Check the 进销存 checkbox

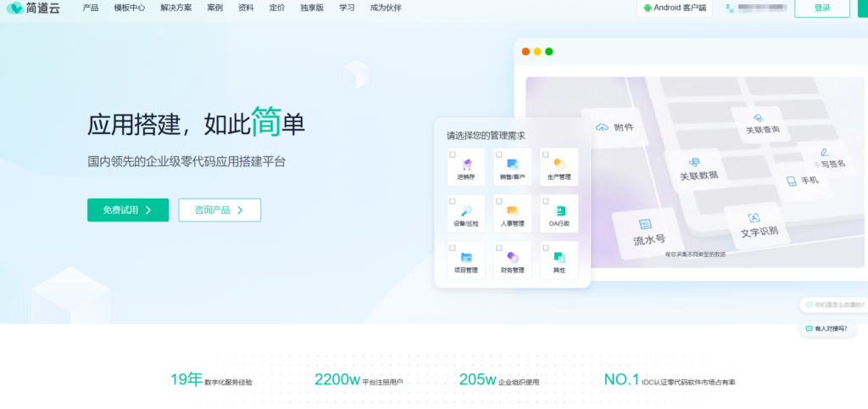[x=453, y=154]
